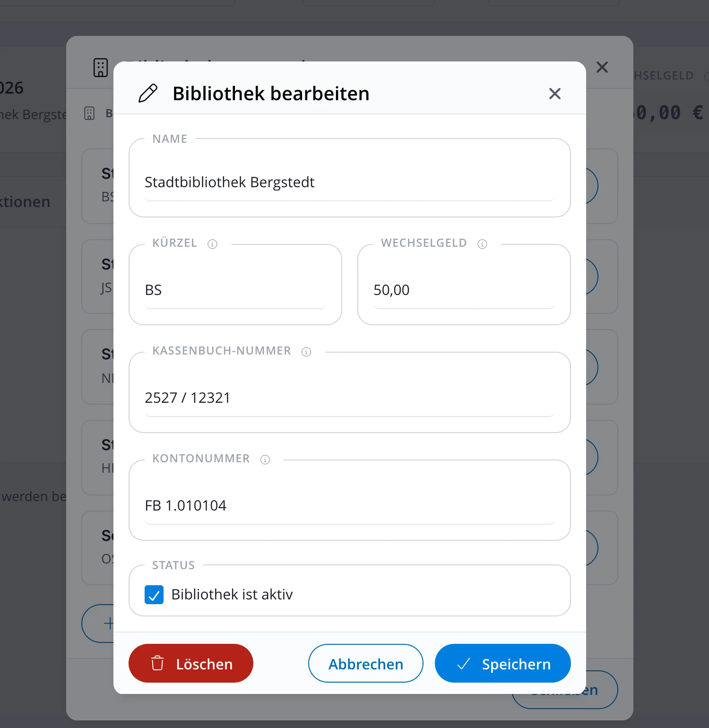Focus the Wechselgeld field showing 50,00
Screen dimensions: 709x728
464,290
